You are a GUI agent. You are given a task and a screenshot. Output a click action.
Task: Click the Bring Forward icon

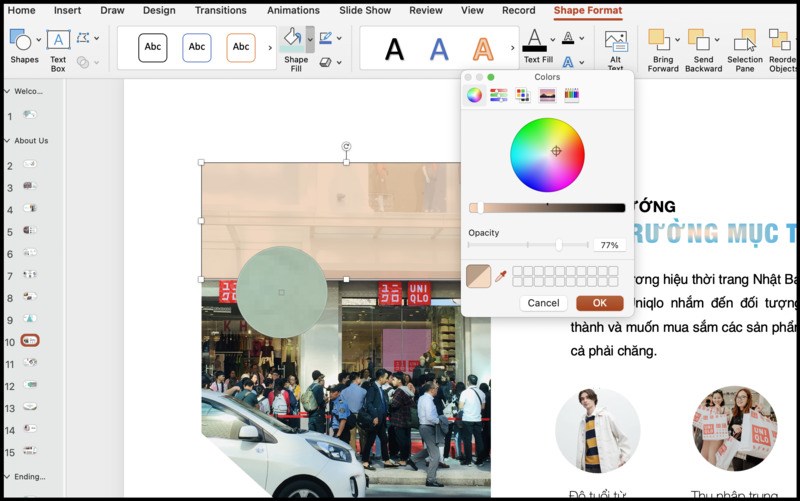[659, 40]
